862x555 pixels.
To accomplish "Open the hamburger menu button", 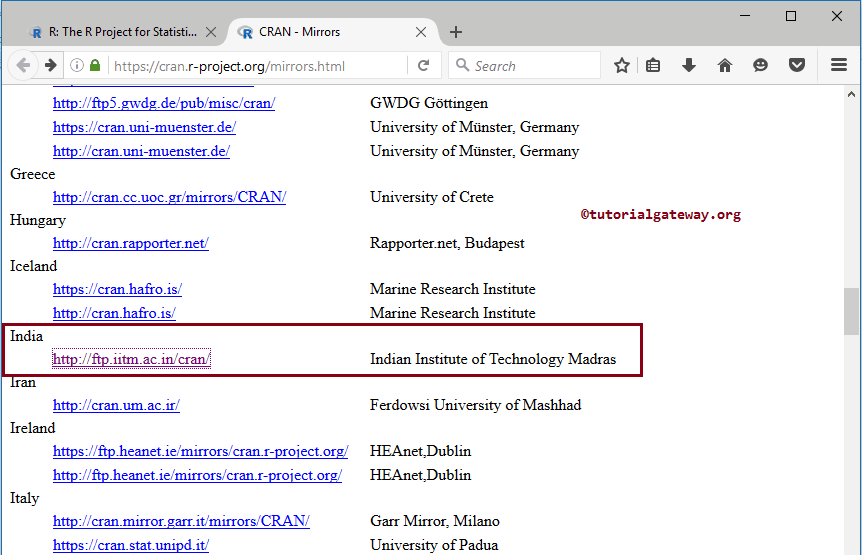I will coord(839,65).
